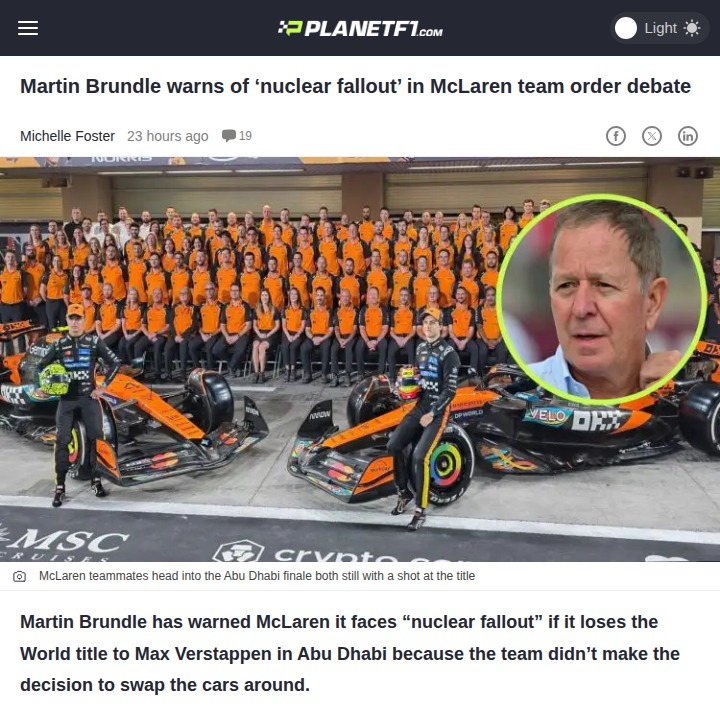This screenshot has height=720, width=720.
Task: Open the comments bubble icon
Action: coord(229,135)
